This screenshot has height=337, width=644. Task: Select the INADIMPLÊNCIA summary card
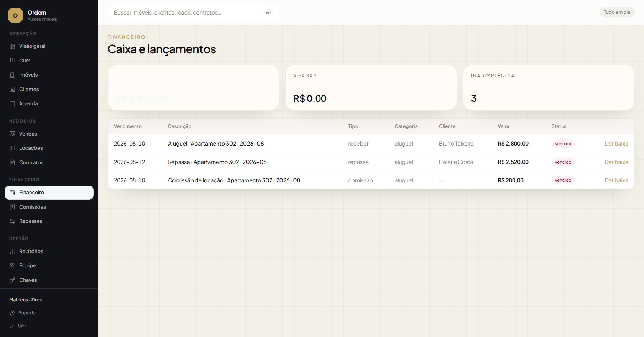549,88
